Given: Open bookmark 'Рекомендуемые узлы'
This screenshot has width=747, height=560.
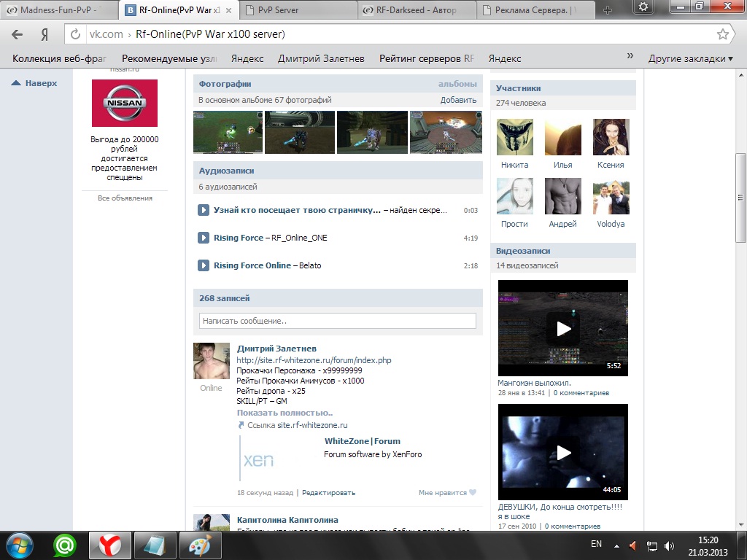Looking at the screenshot, I should [169, 58].
